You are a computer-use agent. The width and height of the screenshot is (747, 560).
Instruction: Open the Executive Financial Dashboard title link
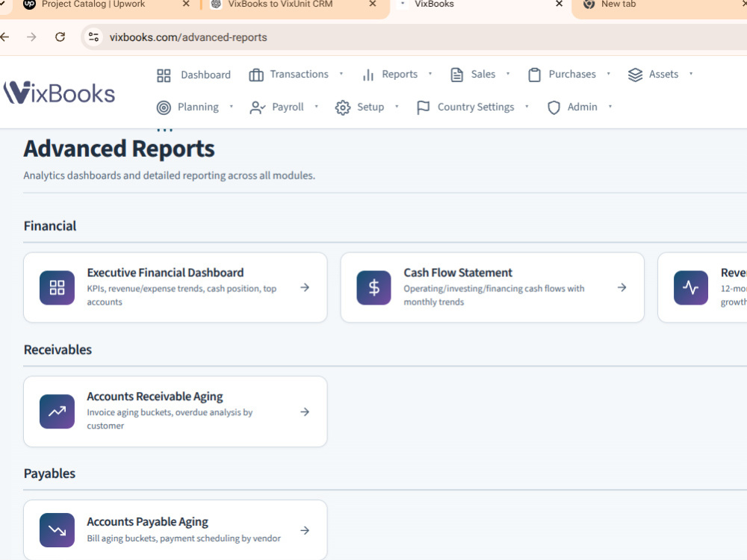click(165, 273)
